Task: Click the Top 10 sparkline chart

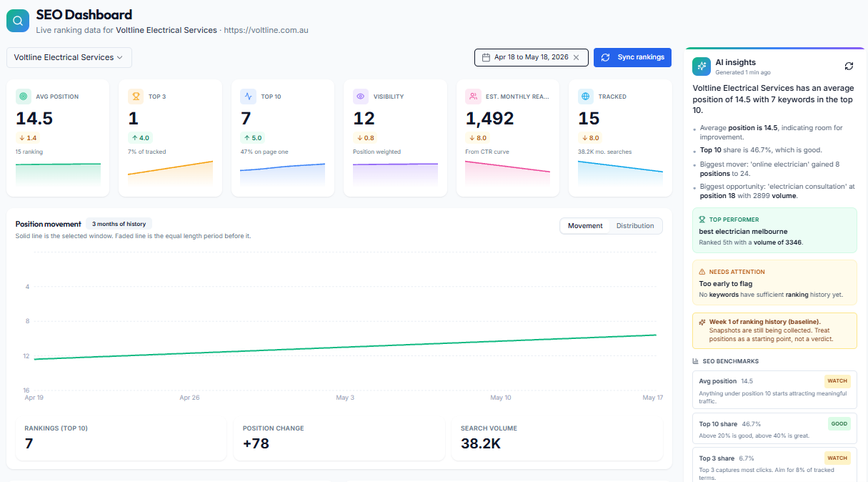Action: pos(283,174)
